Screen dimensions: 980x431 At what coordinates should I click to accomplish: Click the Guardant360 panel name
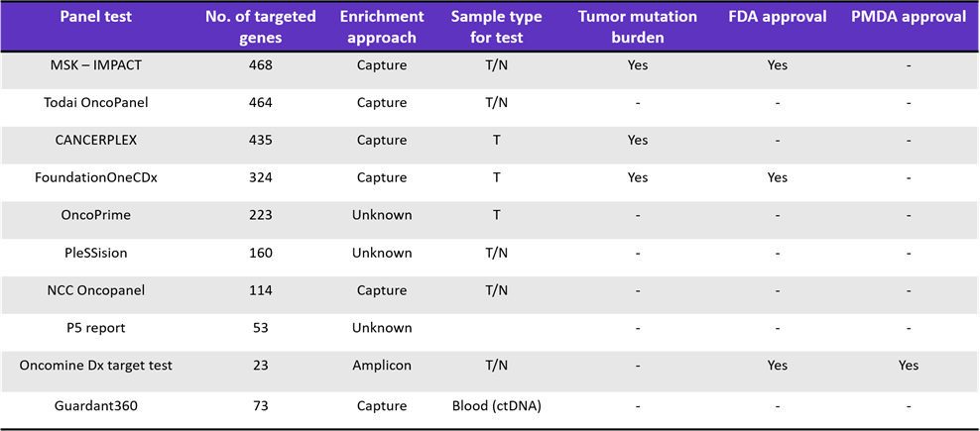pyautogui.click(x=96, y=405)
